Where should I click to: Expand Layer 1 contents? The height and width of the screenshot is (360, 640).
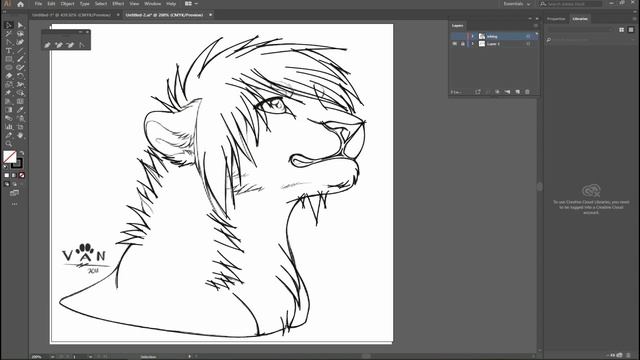pos(473,44)
